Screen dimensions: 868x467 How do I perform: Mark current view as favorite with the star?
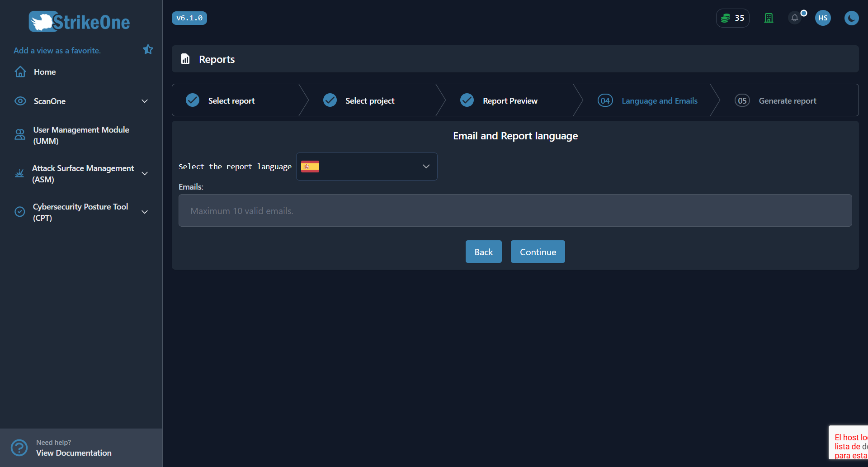pos(148,49)
